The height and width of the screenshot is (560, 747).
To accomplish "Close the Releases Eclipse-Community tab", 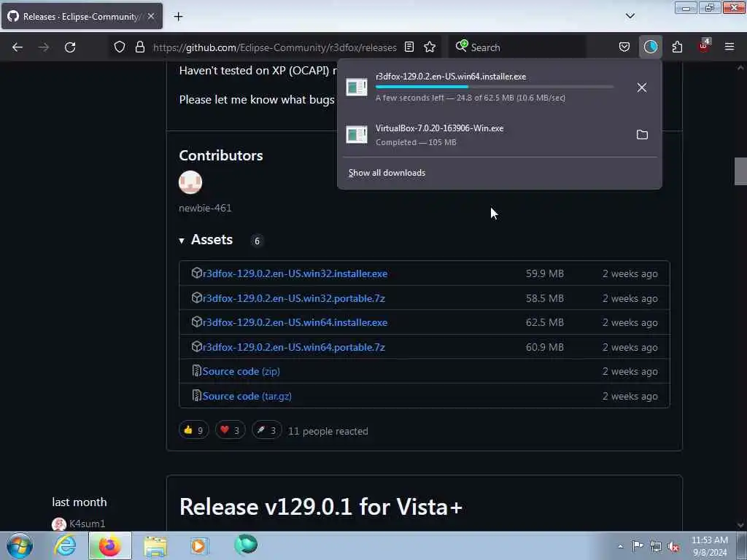I will coord(151,17).
